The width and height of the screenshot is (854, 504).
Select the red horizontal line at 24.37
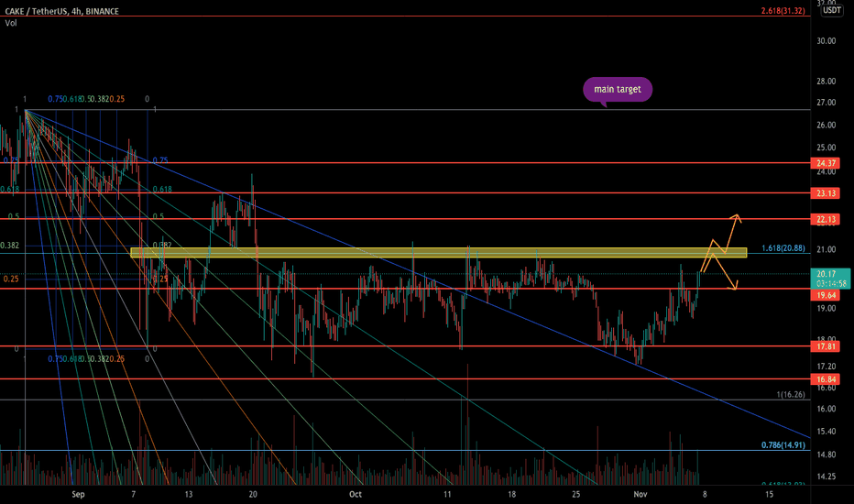(x=405, y=163)
